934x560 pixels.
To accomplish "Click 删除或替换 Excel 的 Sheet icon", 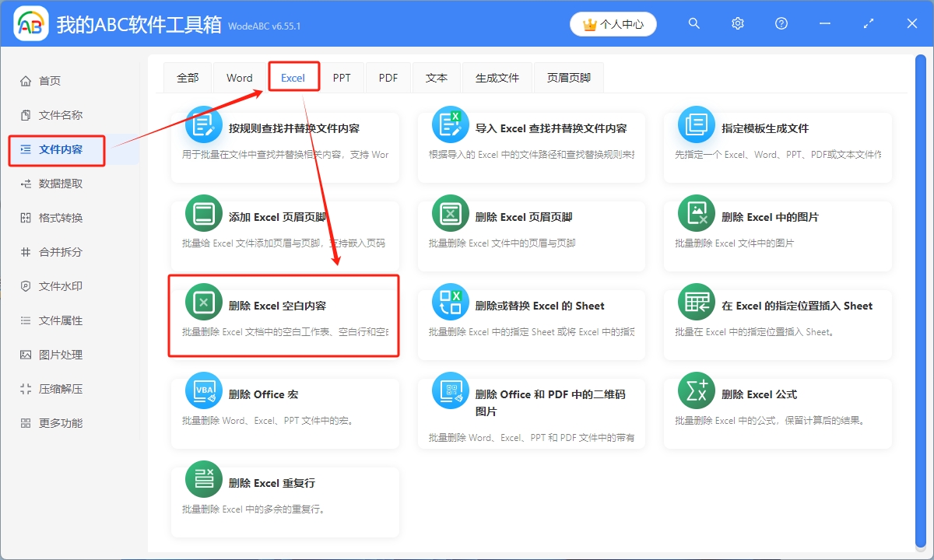I will pyautogui.click(x=451, y=302).
